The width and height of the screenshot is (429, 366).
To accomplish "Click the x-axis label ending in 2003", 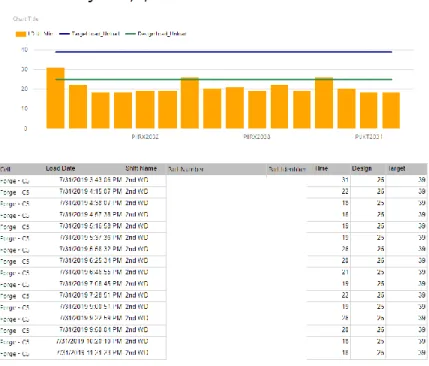I will tap(257, 137).
